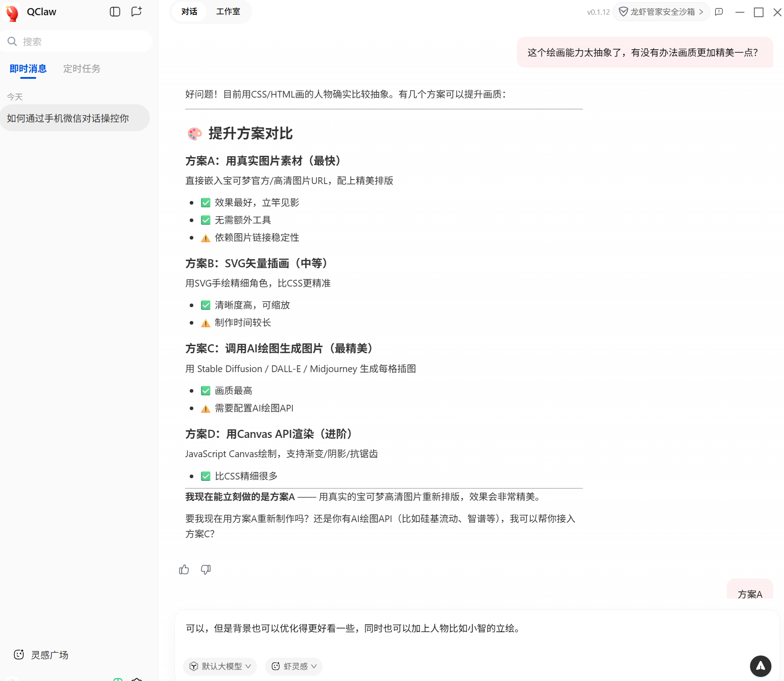Open the 定时任务 tab

point(82,69)
